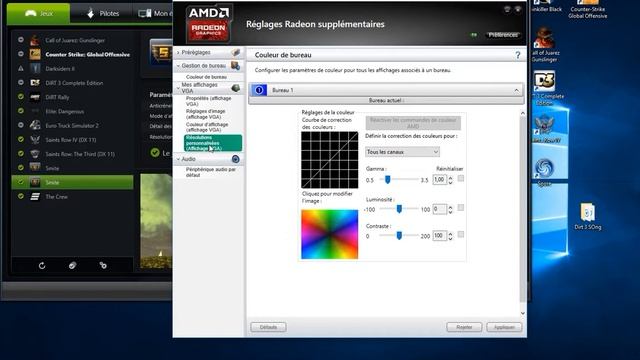Click Luminosité stepper up arrow

click(x=450, y=207)
